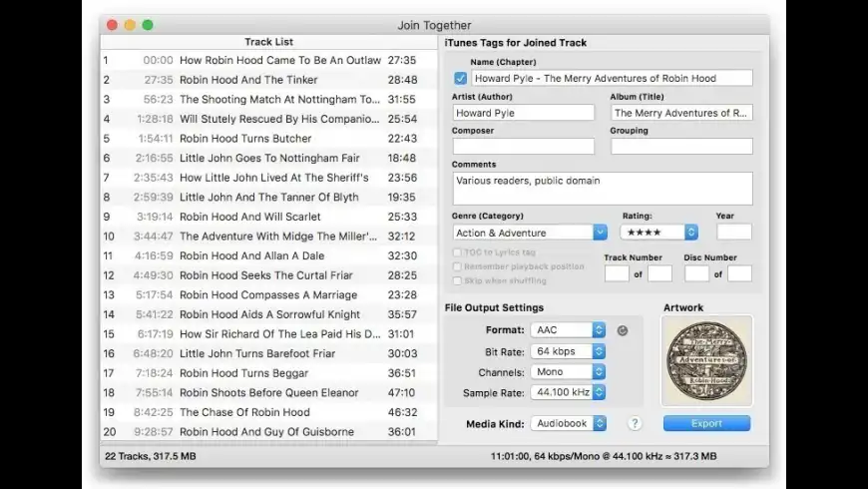The image size is (868, 489).
Task: Click the gear icon next to Format
Action: 623,330
